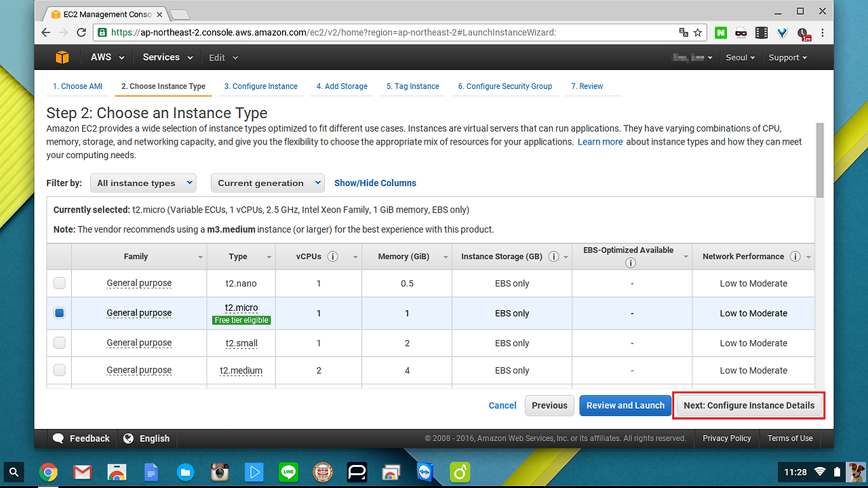The height and width of the screenshot is (488, 868).
Task: Select the t2.medium instance checkbox
Action: pos(60,370)
